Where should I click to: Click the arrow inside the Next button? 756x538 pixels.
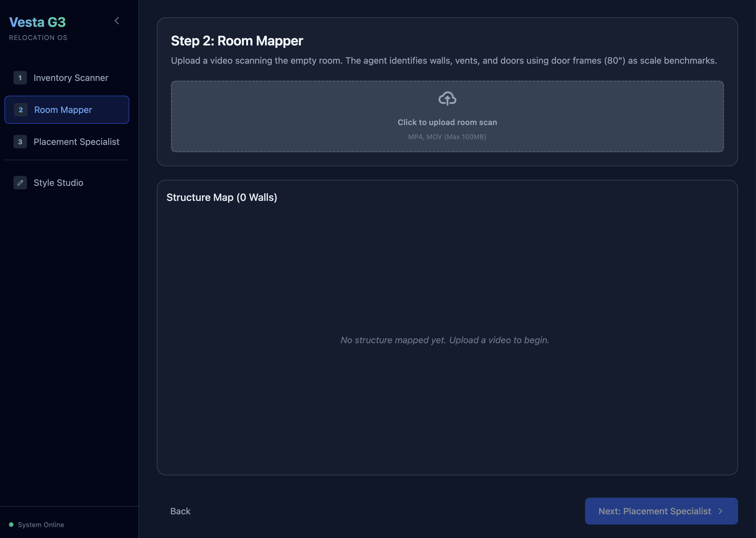[720, 511]
